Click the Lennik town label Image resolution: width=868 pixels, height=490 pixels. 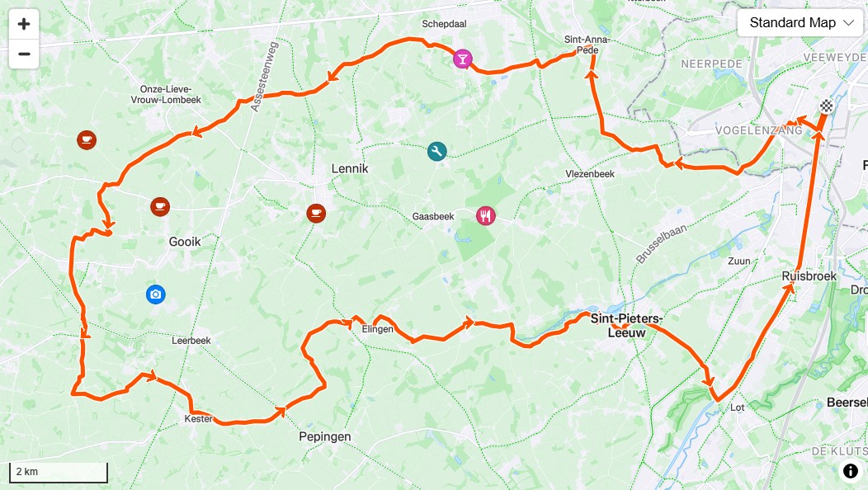(350, 168)
